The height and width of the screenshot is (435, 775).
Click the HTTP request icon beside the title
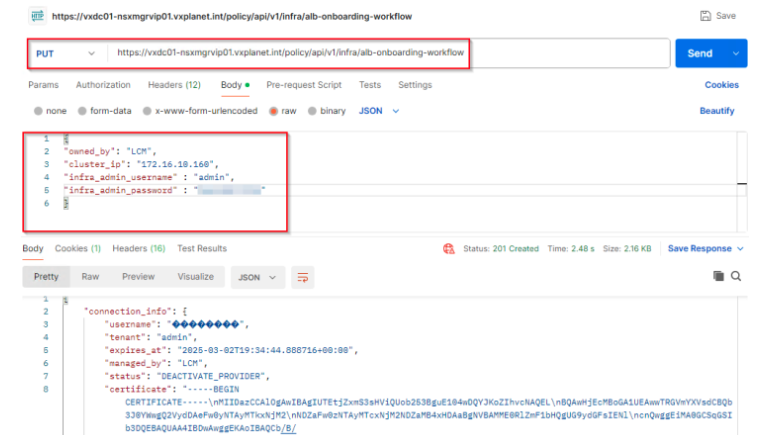tap(37, 16)
